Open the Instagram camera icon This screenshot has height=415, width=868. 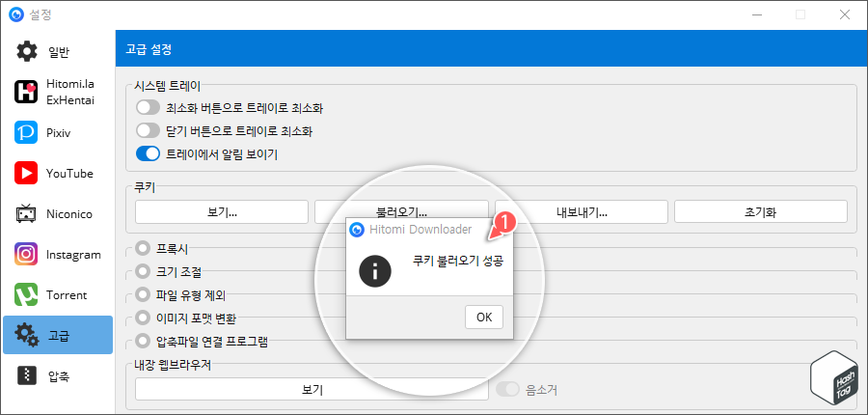click(26, 255)
